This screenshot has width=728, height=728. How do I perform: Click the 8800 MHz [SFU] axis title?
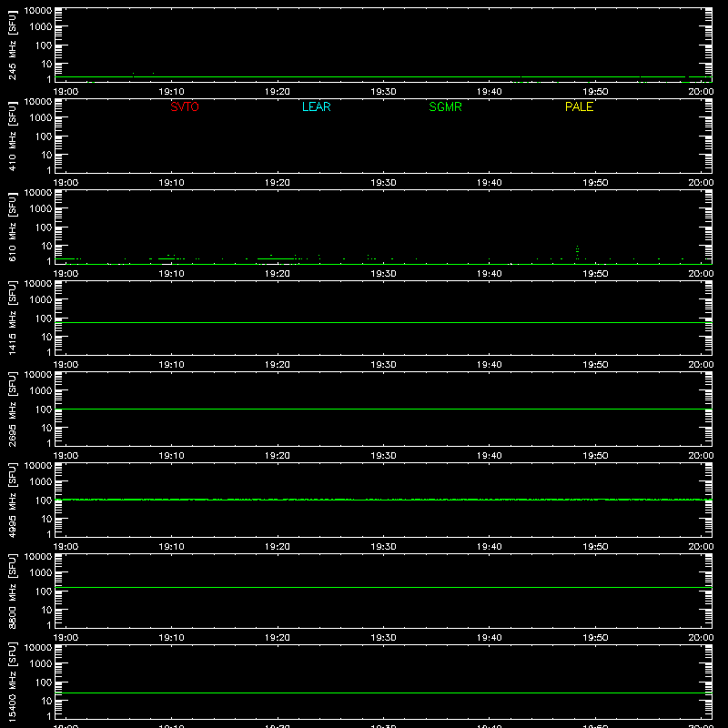(12, 591)
